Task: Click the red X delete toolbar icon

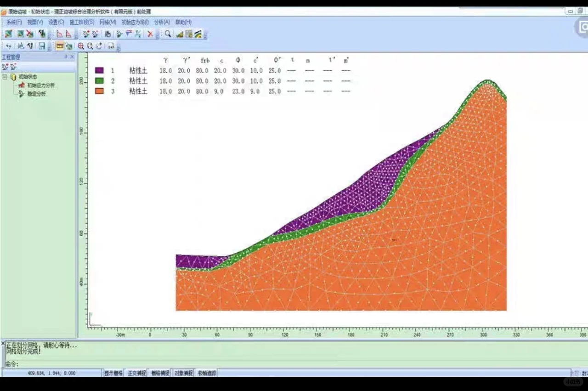Action: click(150, 34)
